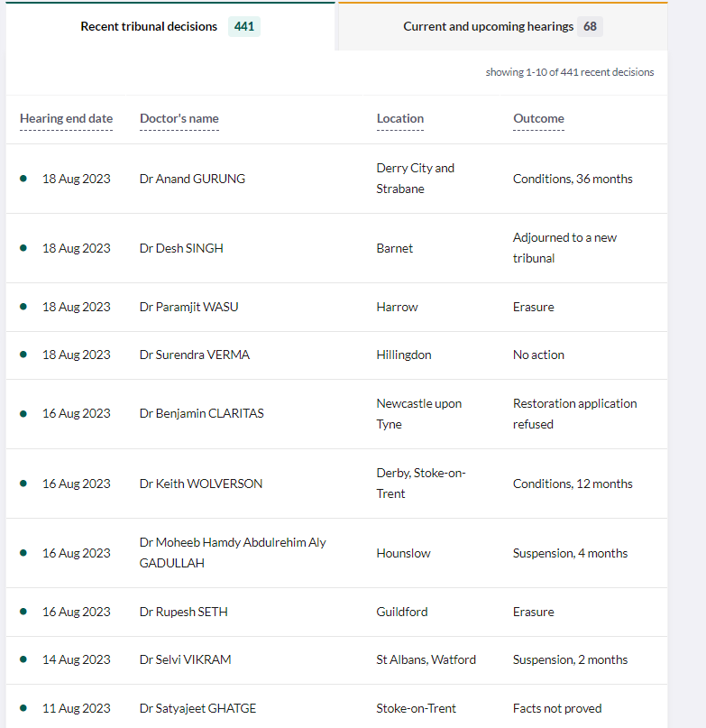706x728 pixels.
Task: Open Dr Keith WOLVERSON decision
Action: pyautogui.click(x=201, y=484)
